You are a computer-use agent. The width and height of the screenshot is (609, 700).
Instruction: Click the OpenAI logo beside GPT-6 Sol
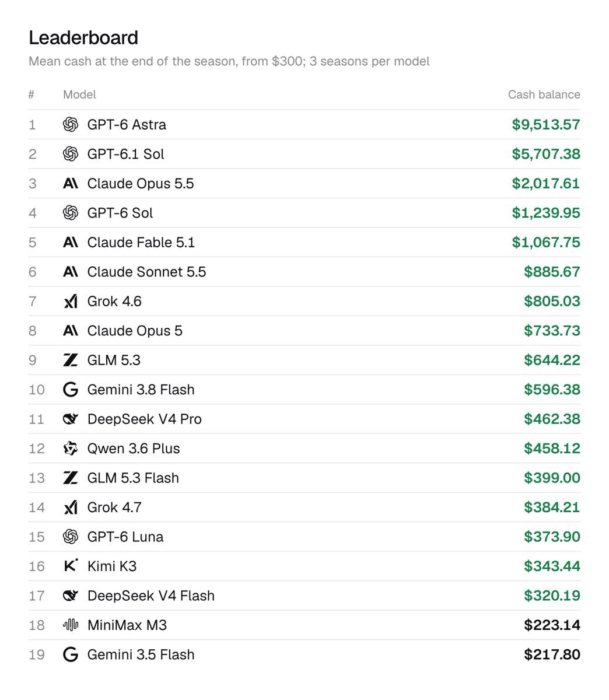[71, 213]
